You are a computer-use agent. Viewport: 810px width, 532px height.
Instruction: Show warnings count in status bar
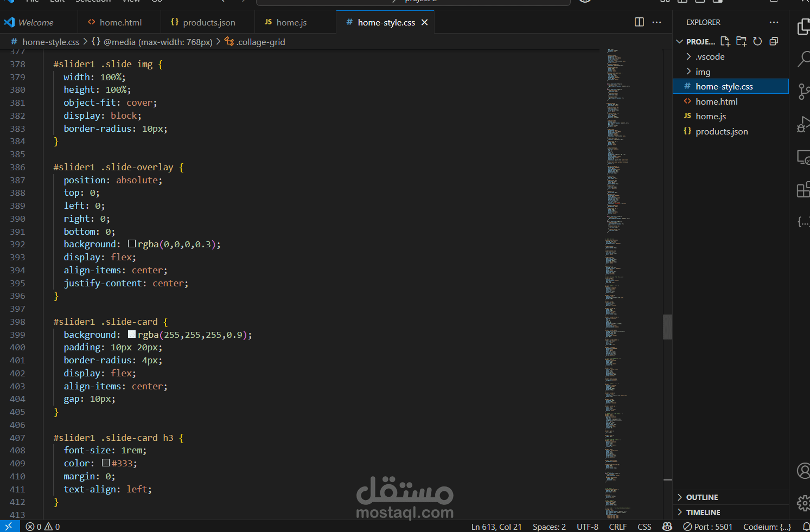(x=53, y=527)
